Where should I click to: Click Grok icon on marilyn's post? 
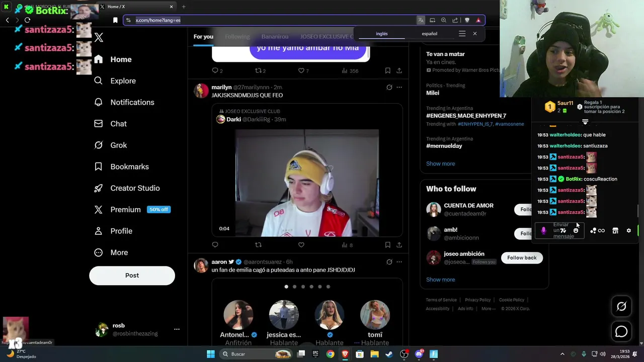pos(389,87)
